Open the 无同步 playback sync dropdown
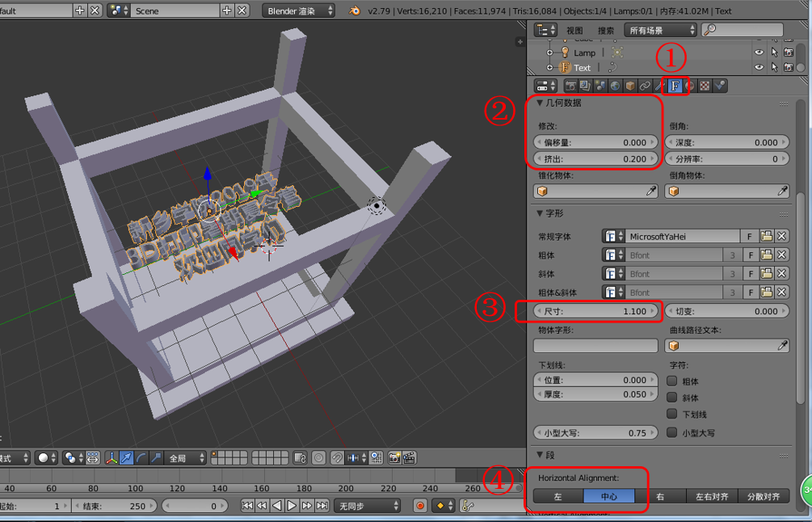 [368, 505]
